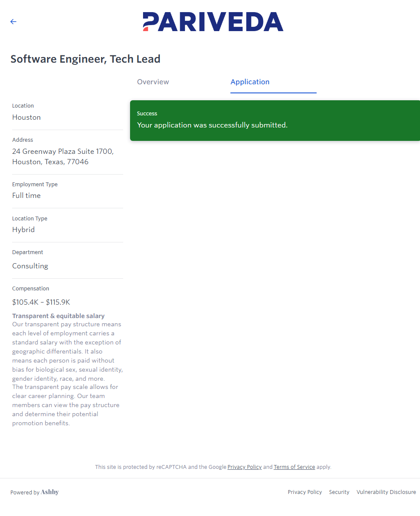Screen dimensions: 420x516
Task: Click the back arrow icon
Action: 13,22
